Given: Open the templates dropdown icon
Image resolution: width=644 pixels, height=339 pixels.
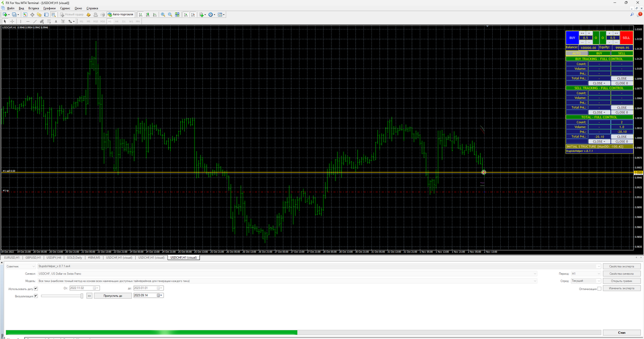Looking at the screenshot, I should pos(221,14).
